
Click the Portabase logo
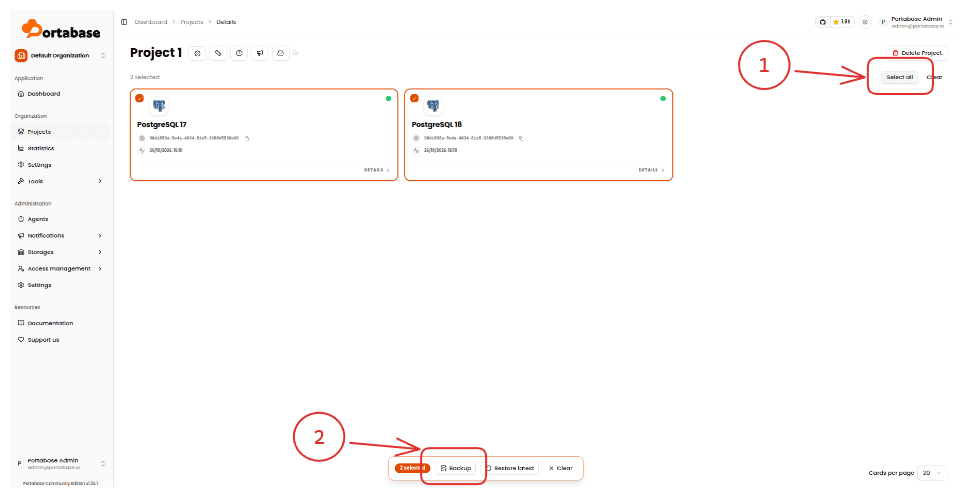61,29
